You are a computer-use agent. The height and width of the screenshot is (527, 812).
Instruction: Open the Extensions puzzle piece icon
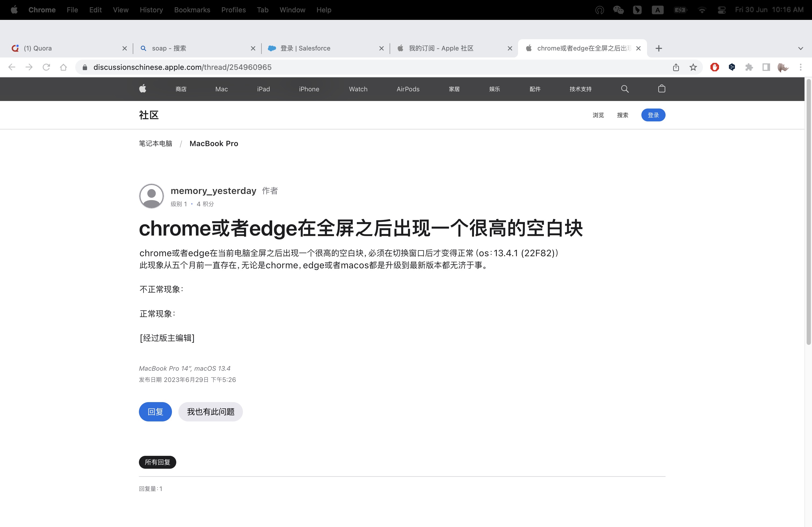tap(749, 67)
